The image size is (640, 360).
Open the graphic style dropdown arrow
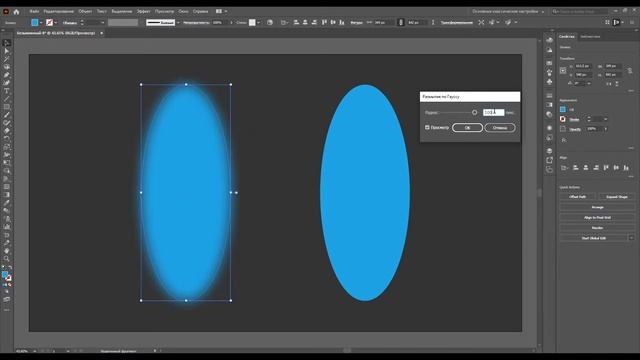click(258, 22)
